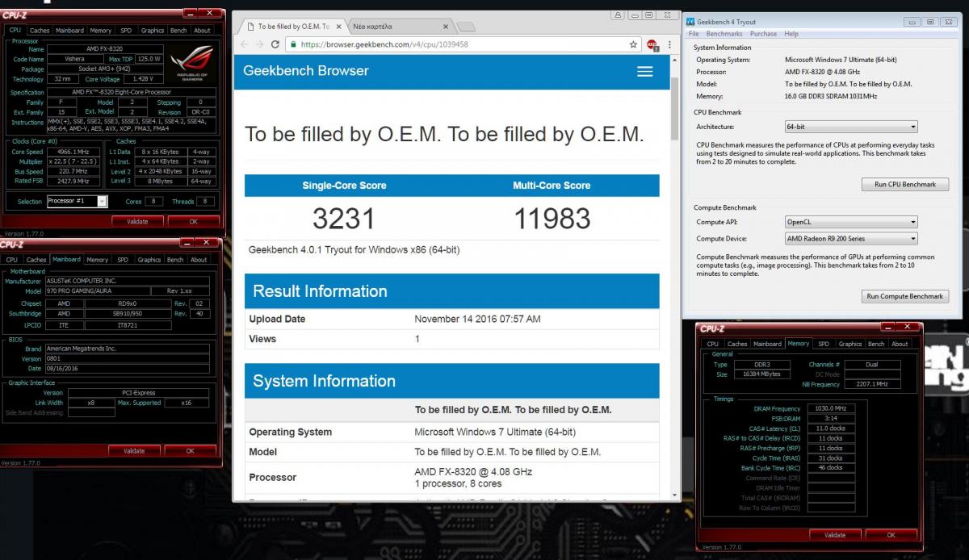Open Mainboard tab in top-left CPU-Z window
The image size is (969, 560).
pyautogui.click(x=69, y=31)
